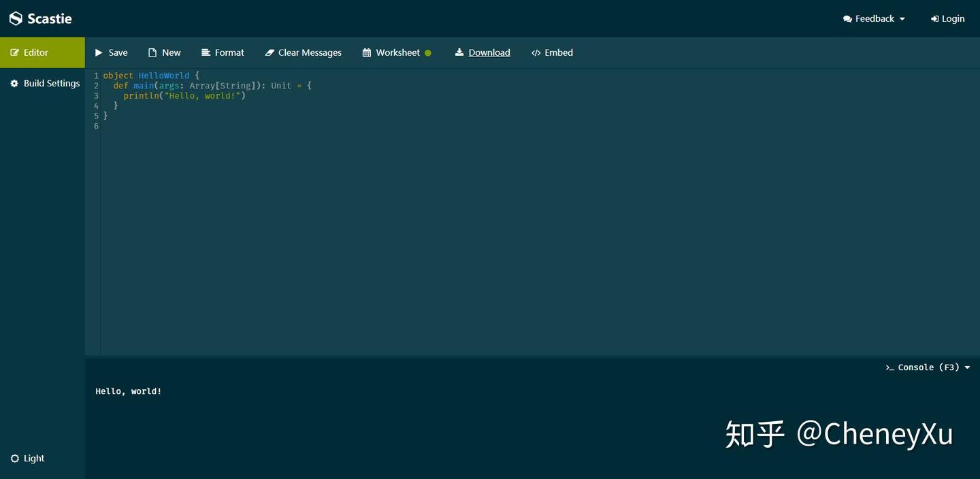
Task: Click the Scastie logo
Action: point(41,18)
